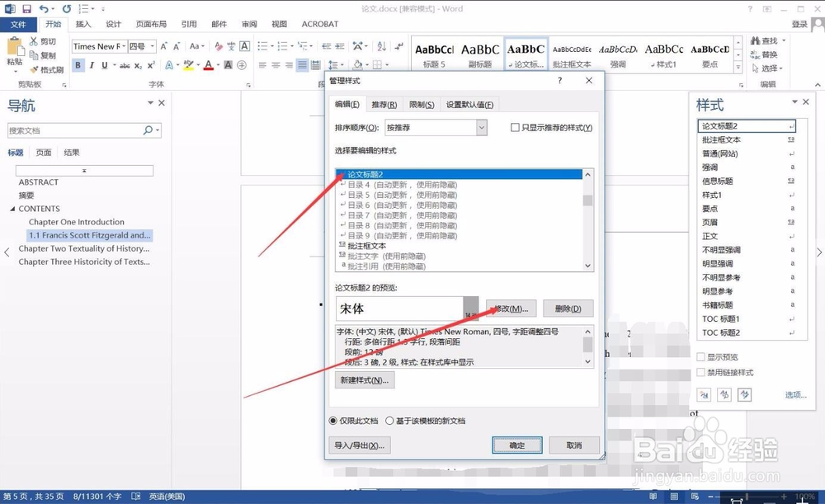
Task: Toggle Italic formatting in ribbon
Action: pyautogui.click(x=92, y=65)
